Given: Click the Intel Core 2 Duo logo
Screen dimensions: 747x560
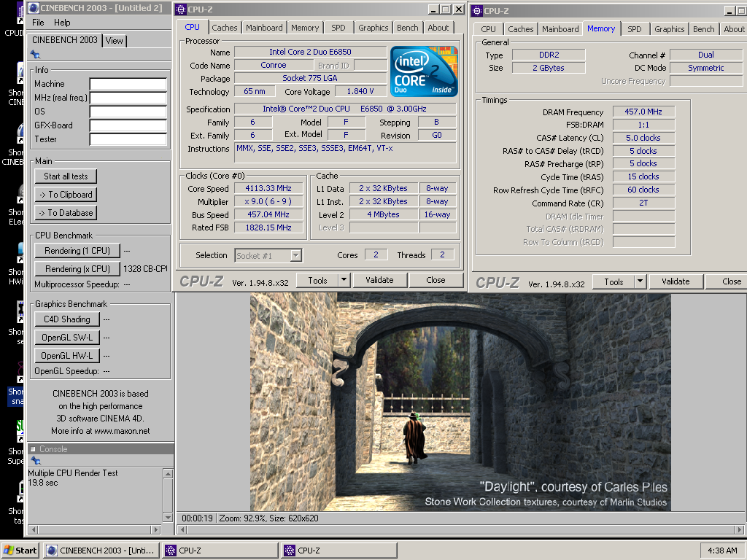Looking at the screenshot, I should [424, 71].
